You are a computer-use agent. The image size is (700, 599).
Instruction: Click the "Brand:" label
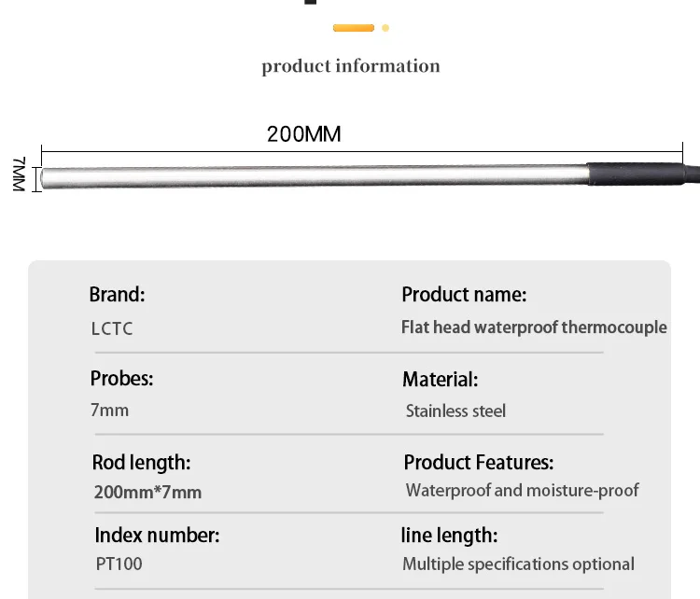[118, 295]
